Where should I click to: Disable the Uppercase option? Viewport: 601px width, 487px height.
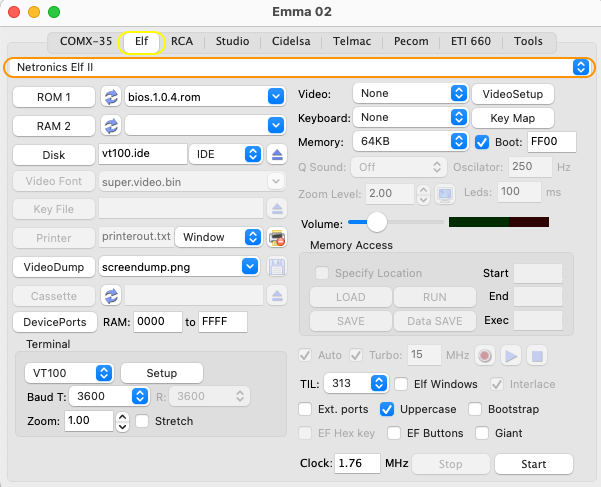tap(388, 409)
